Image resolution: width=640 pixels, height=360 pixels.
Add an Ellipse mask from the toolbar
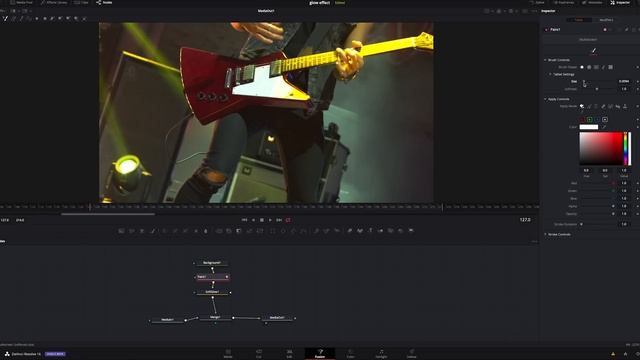[283, 231]
